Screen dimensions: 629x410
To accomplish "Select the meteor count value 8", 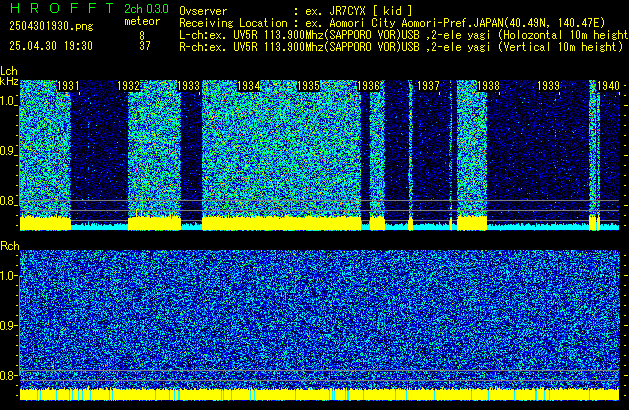I will (142, 35).
